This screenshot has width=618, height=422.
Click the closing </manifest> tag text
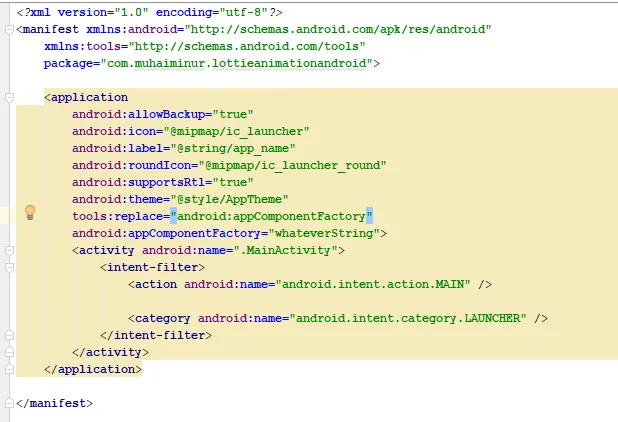point(54,403)
